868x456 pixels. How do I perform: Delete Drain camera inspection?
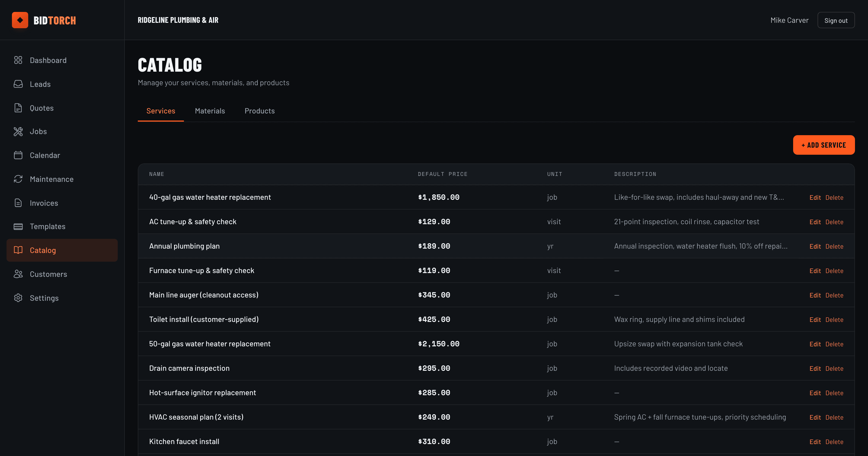point(834,369)
